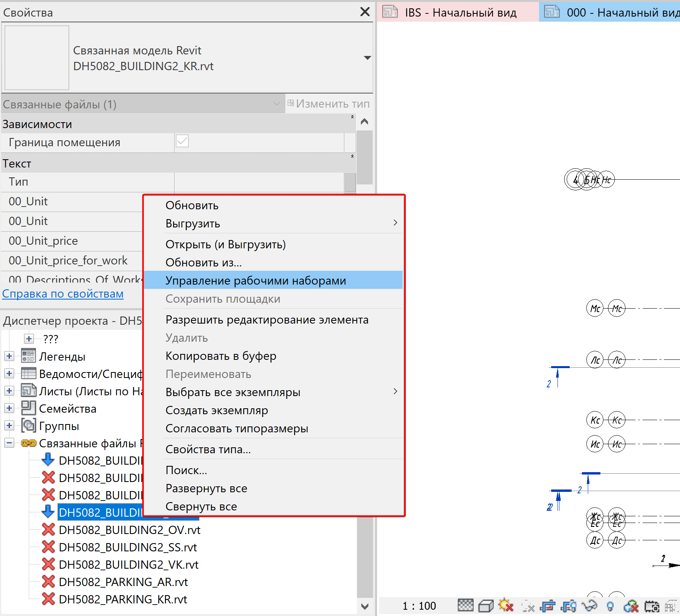Collapse the Текст properties section

[352, 156]
